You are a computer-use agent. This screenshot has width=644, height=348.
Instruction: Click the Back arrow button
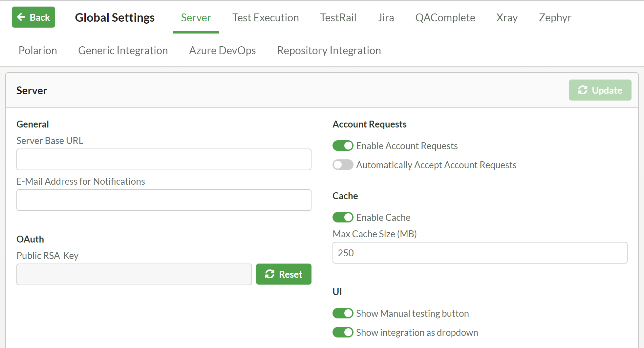(33, 17)
